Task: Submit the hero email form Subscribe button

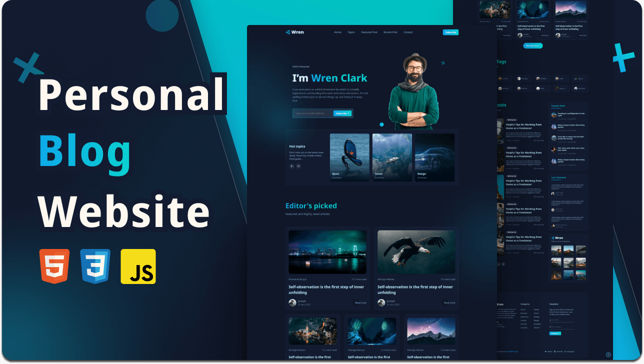Action: coord(342,113)
